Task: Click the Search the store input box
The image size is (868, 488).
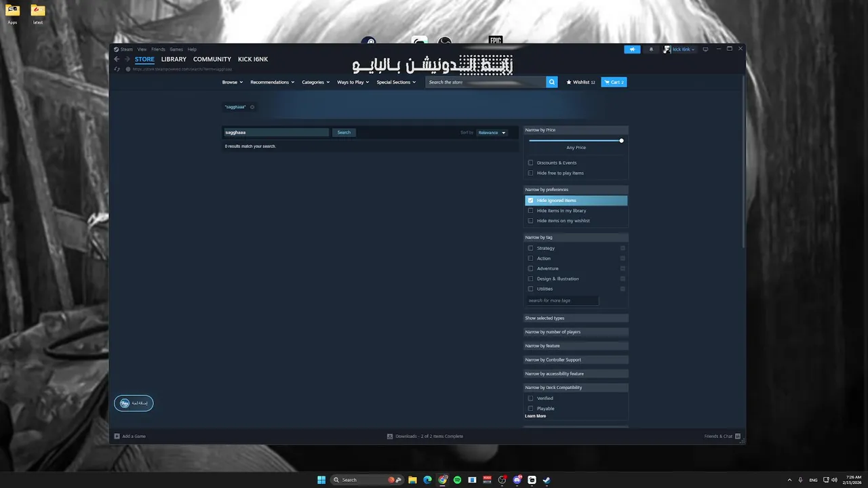Action: click(x=486, y=82)
